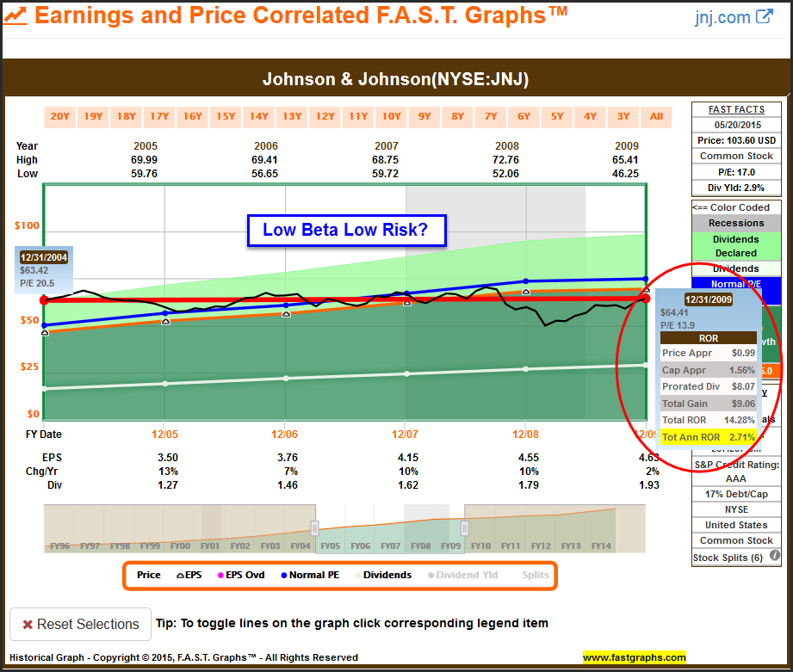Enable the Dividend Yld legend line
The width and height of the screenshot is (793, 672).
point(465,575)
